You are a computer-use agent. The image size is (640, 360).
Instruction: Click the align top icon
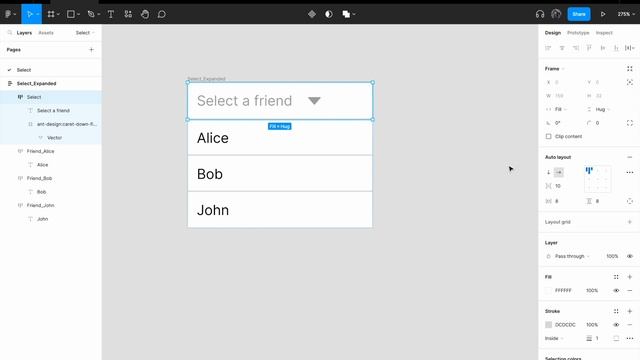589,48
